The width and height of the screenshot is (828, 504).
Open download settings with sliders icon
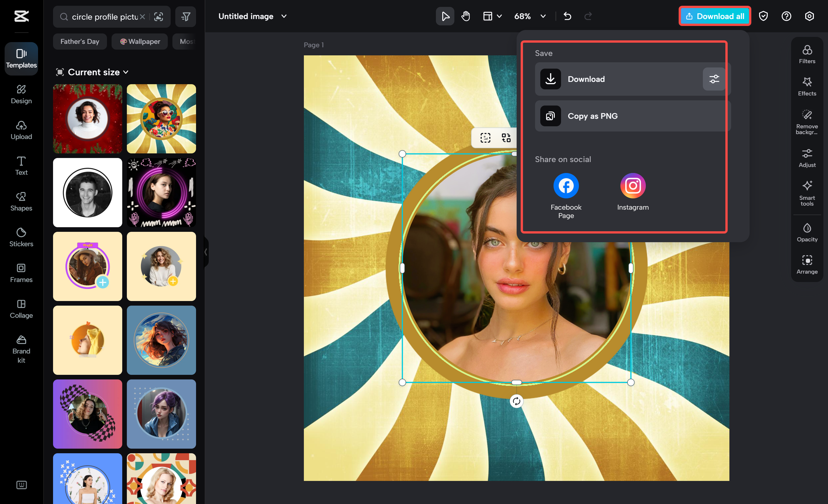[x=714, y=79]
